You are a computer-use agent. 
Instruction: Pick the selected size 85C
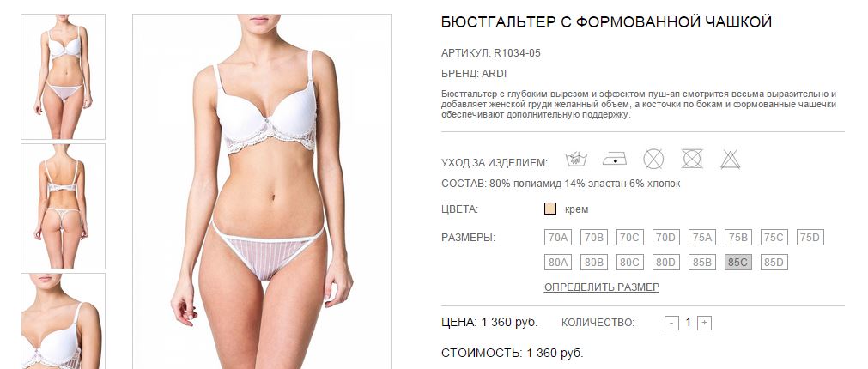click(x=737, y=263)
